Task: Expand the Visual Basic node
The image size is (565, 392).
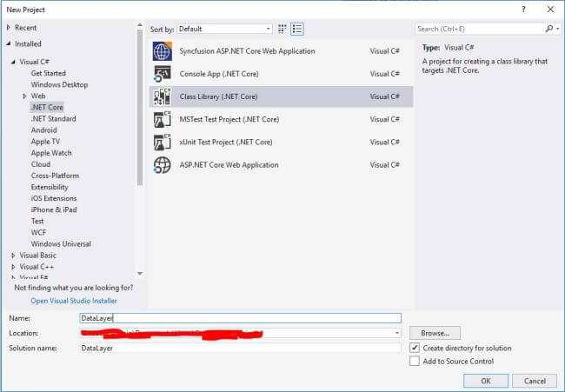Action: tap(13, 255)
